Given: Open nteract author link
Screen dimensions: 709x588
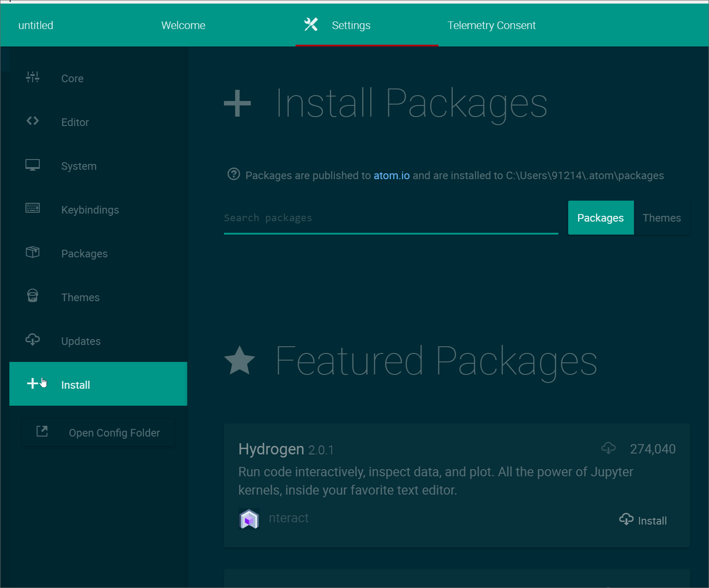Looking at the screenshot, I should pos(289,518).
